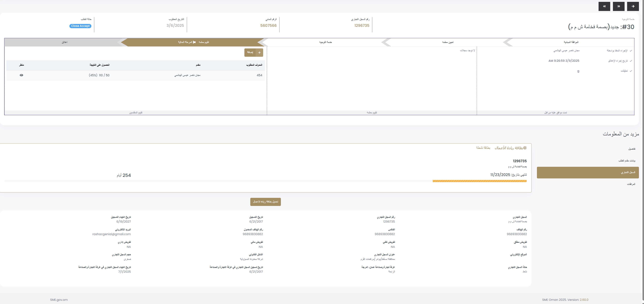Expand the تعيين معلمه stage
644x304 pixels.
point(448,42)
